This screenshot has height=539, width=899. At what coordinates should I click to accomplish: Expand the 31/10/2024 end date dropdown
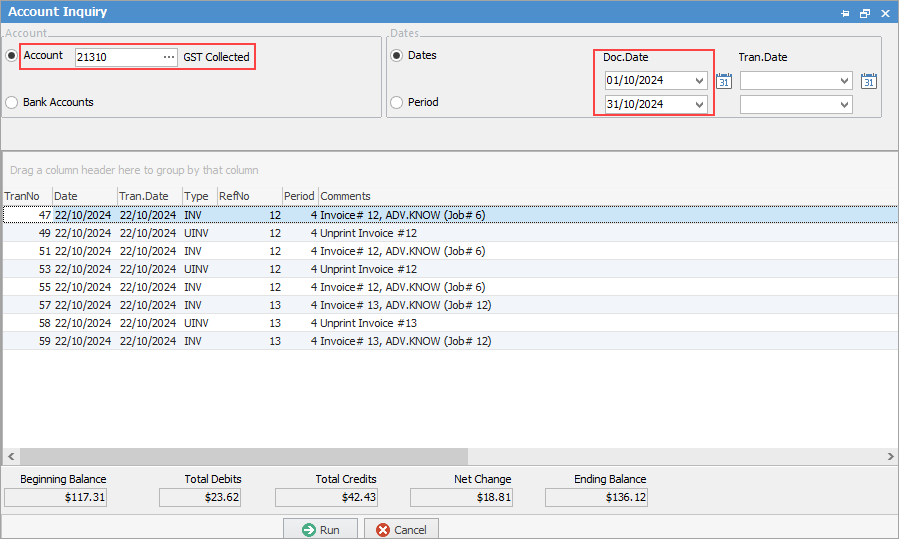point(699,105)
